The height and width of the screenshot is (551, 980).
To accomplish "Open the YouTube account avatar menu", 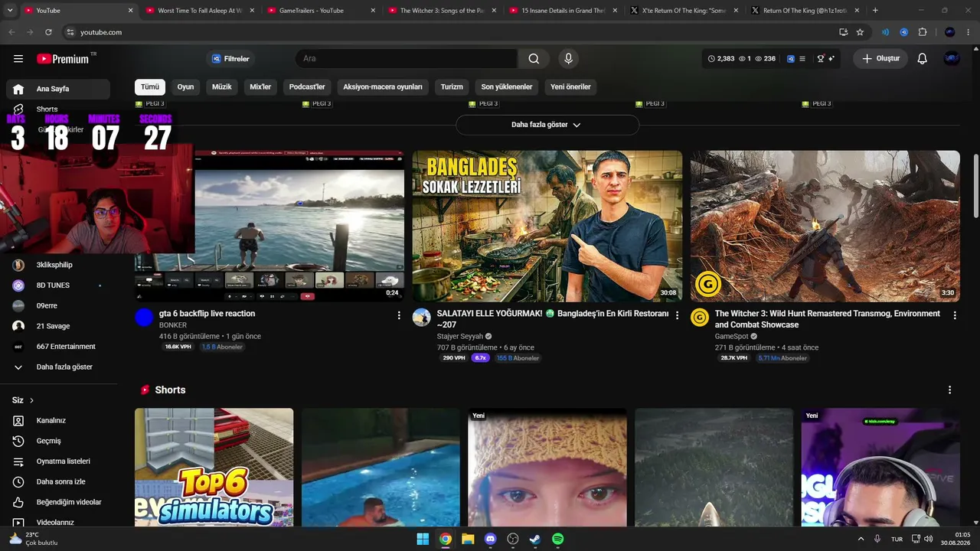I will [952, 59].
